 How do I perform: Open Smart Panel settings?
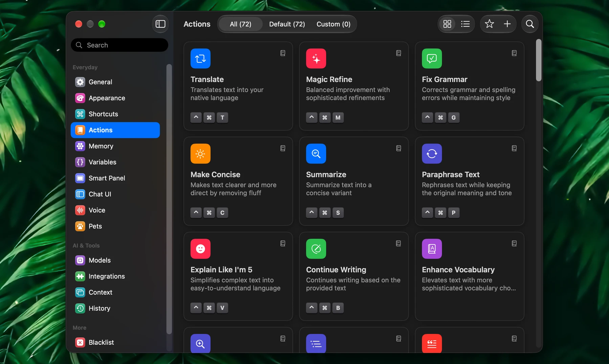(x=115, y=178)
